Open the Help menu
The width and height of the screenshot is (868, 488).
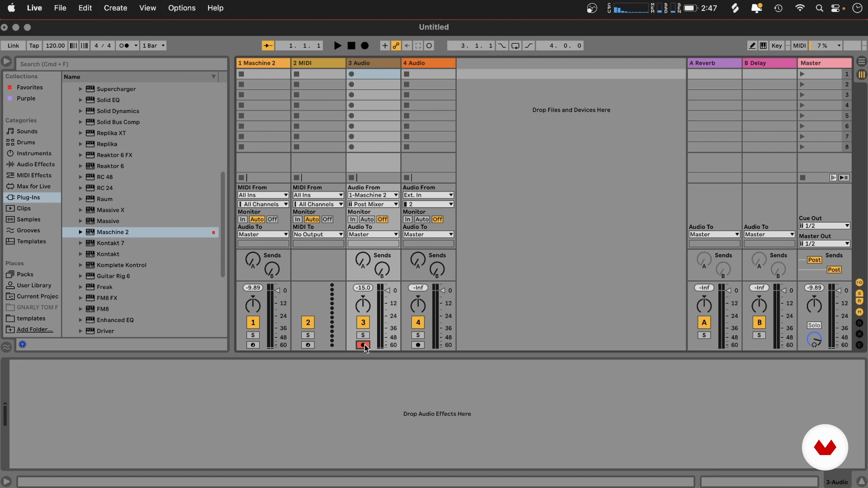215,8
